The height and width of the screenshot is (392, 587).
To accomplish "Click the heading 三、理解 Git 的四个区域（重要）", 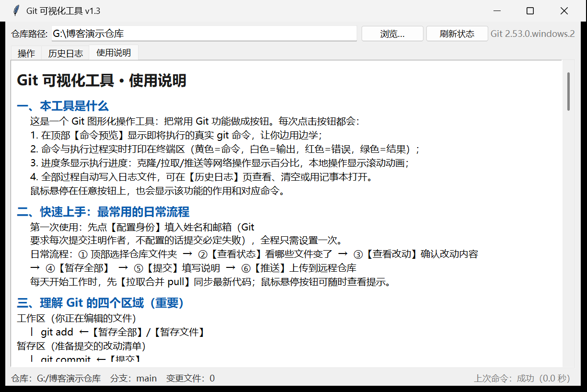I will [101, 303].
